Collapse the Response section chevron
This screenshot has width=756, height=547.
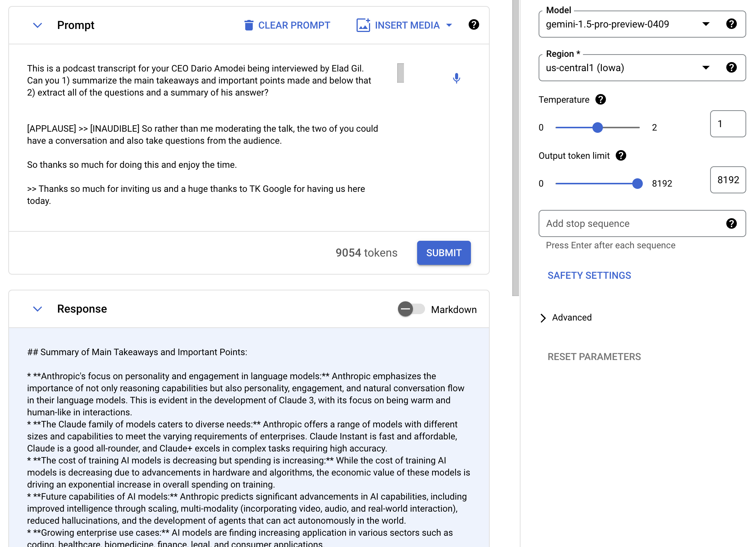click(37, 309)
